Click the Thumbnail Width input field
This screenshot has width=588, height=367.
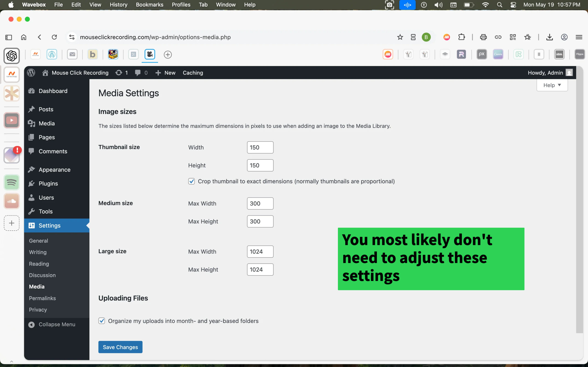(x=260, y=147)
